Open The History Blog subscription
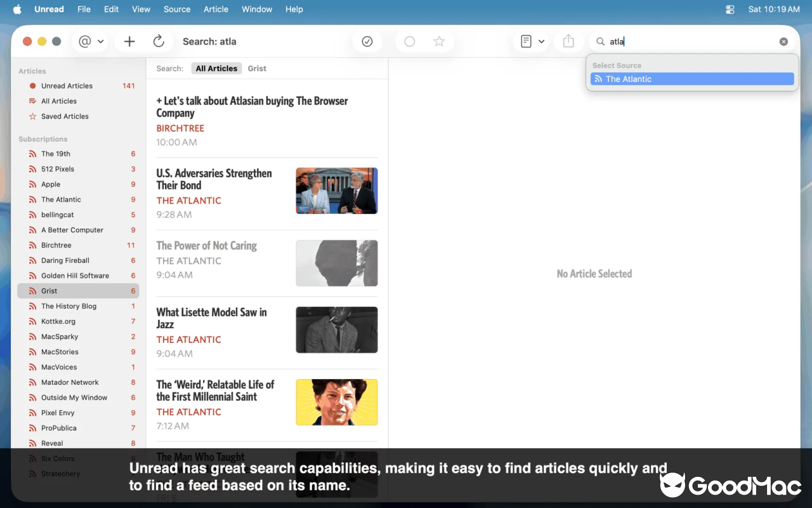Viewport: 812px width, 508px height. tap(78, 306)
